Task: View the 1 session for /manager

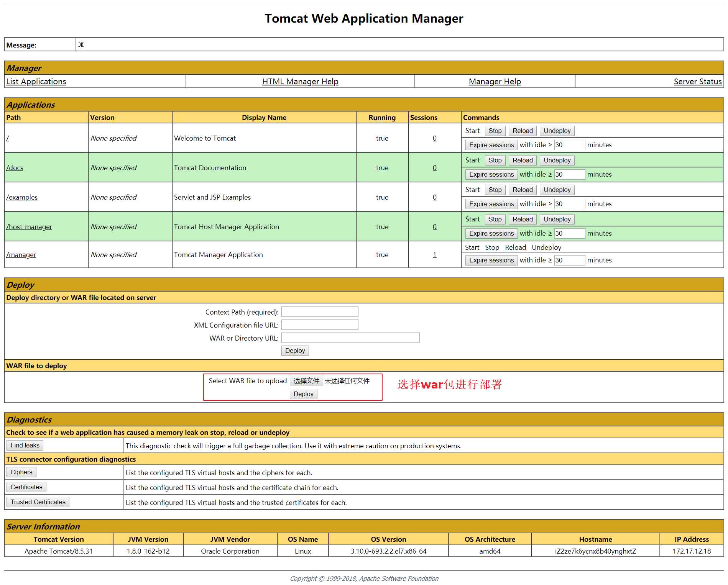Action: pyautogui.click(x=434, y=255)
